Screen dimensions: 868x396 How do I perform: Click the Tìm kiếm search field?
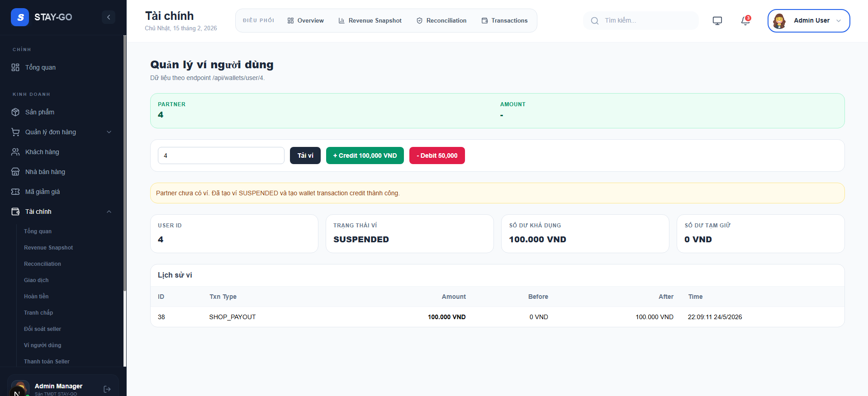tap(641, 21)
